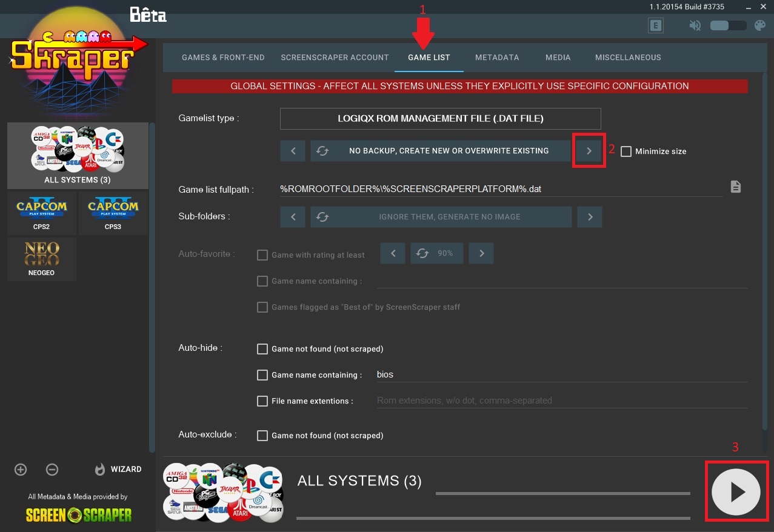The width and height of the screenshot is (774, 532).
Task: Open the Screenscraper Account tab
Action: coord(335,58)
